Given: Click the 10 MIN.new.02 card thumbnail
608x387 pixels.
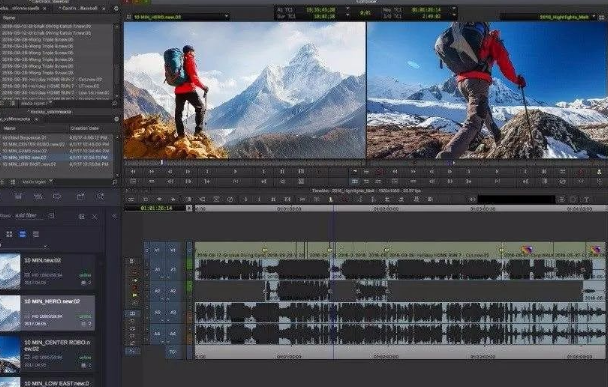Looking at the screenshot, I should click(10, 272).
